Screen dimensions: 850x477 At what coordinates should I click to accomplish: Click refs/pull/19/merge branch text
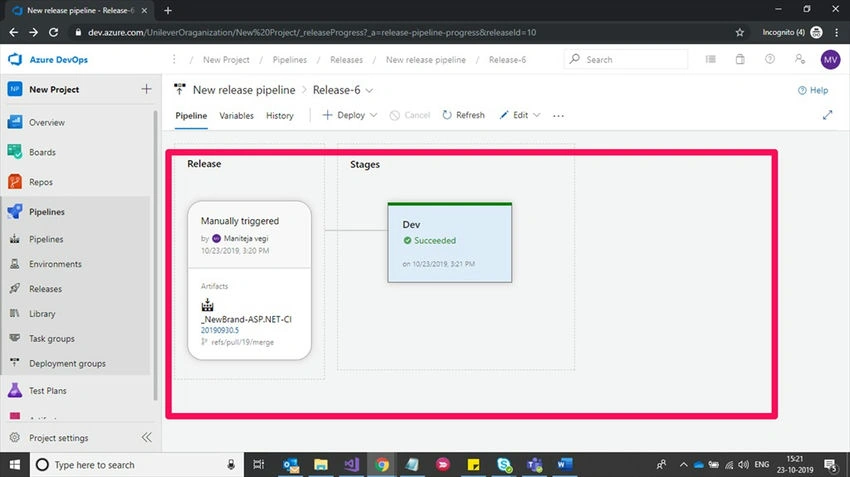tap(242, 342)
